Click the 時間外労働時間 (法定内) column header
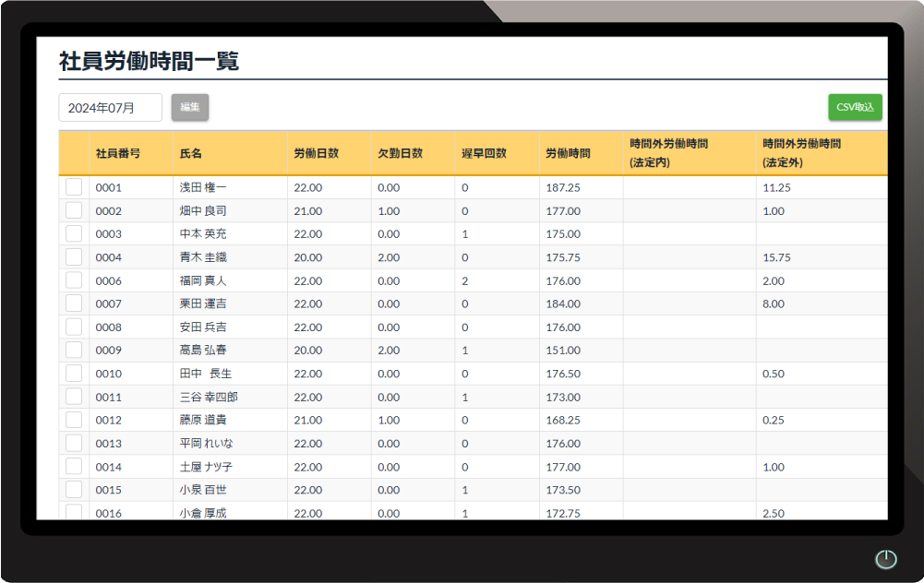 click(669, 153)
